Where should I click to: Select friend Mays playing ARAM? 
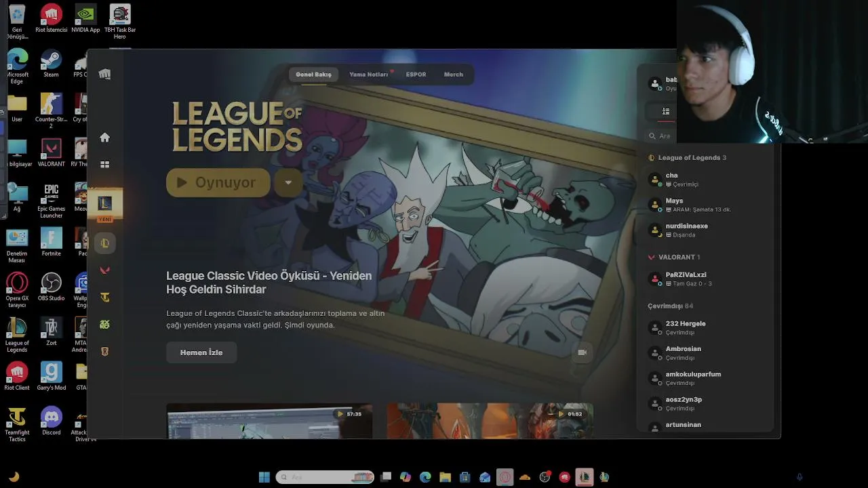click(x=705, y=205)
